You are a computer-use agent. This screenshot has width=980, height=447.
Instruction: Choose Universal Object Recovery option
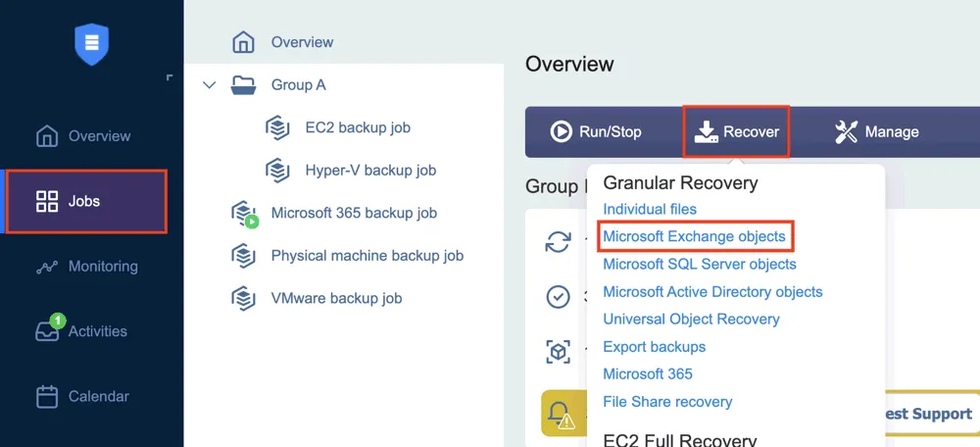point(691,319)
